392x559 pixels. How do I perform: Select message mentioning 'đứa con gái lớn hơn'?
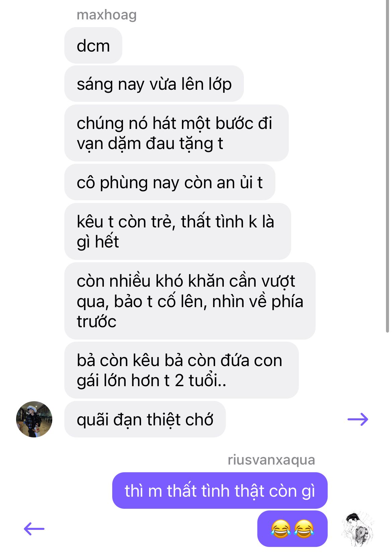pos(181,370)
